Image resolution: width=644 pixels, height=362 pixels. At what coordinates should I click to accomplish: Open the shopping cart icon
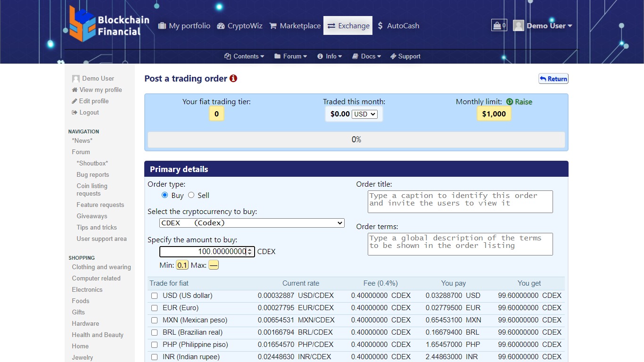(499, 25)
